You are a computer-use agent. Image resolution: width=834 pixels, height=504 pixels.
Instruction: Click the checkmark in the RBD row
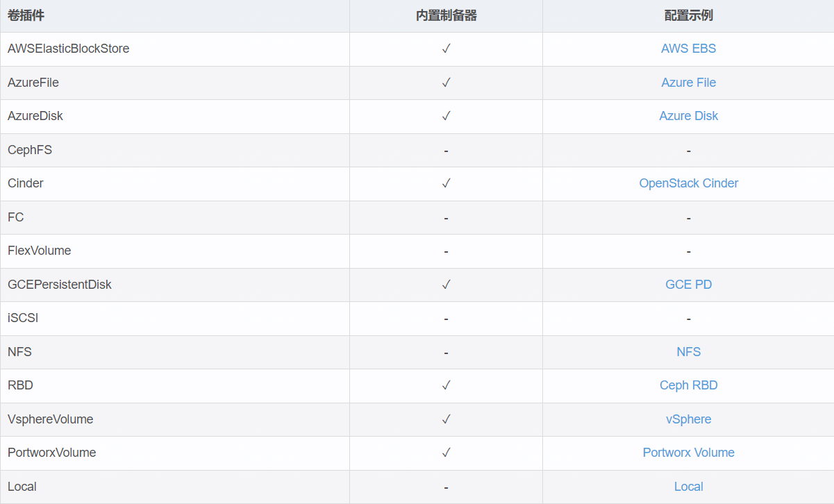[x=446, y=385]
